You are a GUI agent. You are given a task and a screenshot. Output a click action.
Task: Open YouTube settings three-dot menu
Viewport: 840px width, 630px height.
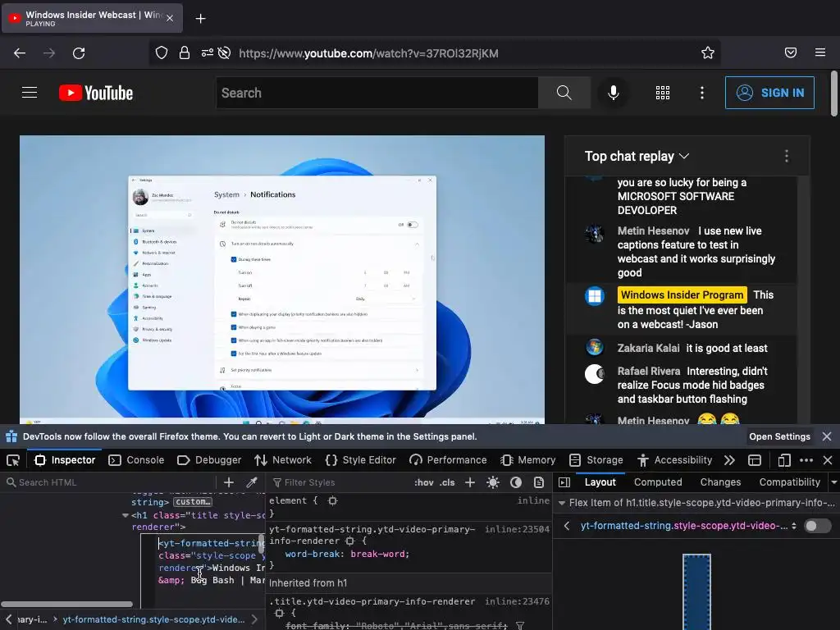coord(702,93)
